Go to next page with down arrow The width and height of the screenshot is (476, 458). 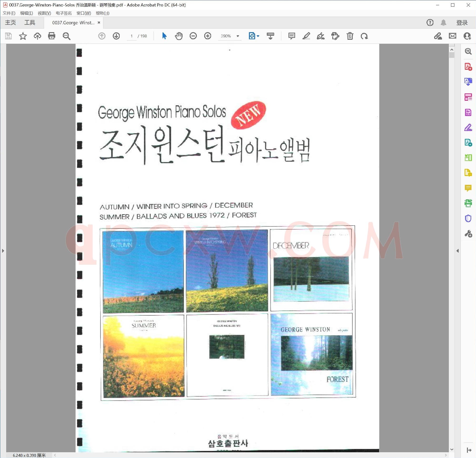click(x=116, y=36)
